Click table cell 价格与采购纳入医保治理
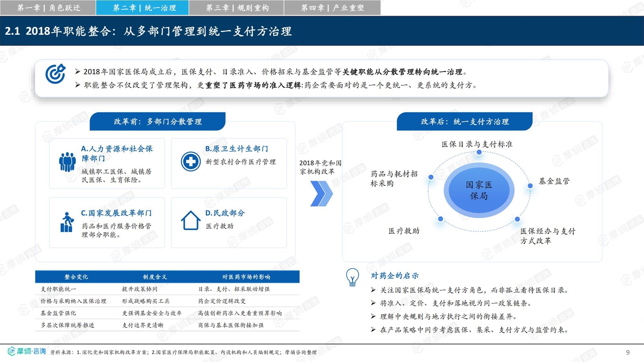 point(73,301)
